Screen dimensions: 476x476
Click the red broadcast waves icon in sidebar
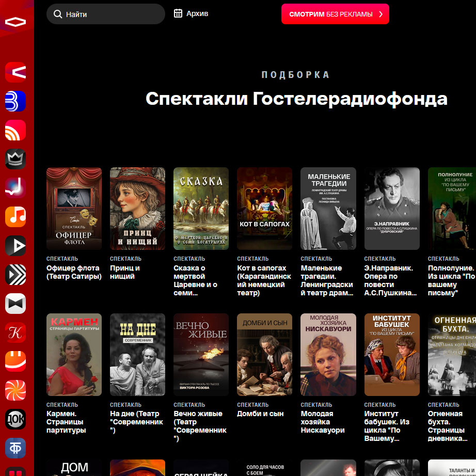point(15,130)
